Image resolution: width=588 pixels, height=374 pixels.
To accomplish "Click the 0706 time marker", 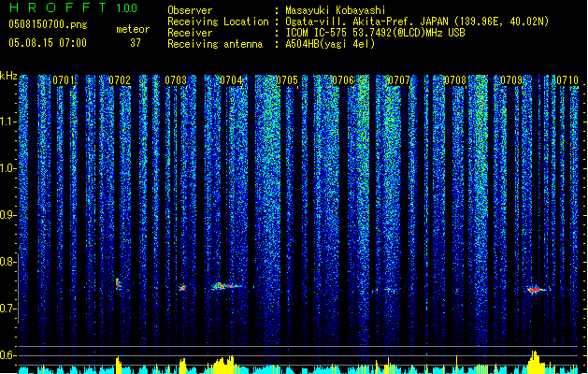I will pyautogui.click(x=343, y=80).
